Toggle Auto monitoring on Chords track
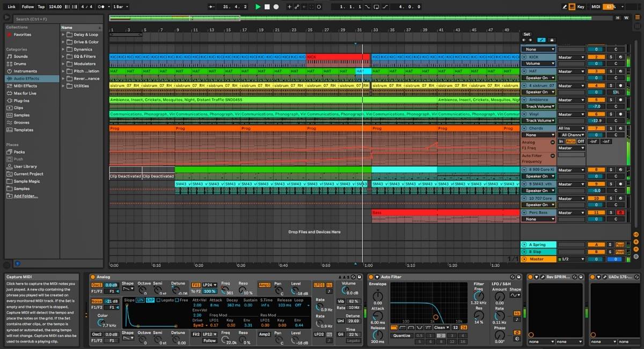The image size is (644, 349). pyautogui.click(x=570, y=141)
